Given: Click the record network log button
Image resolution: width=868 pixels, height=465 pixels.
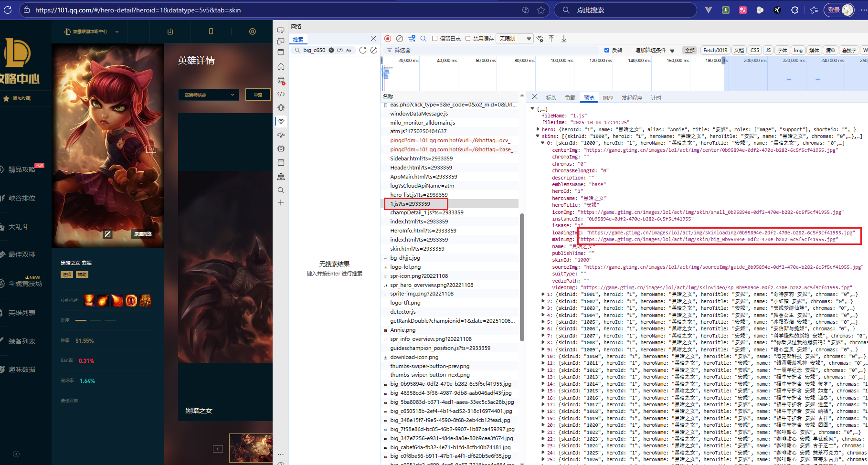Looking at the screenshot, I should [x=388, y=39].
